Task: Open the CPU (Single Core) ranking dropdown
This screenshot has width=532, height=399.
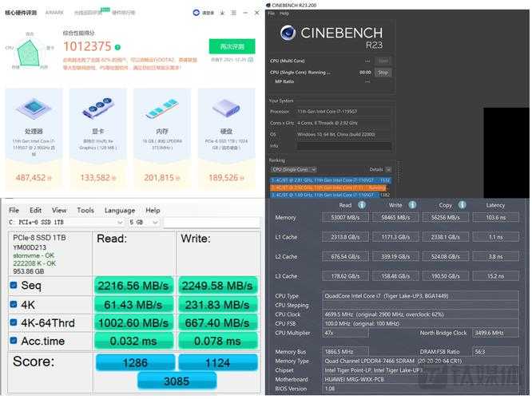Action: [294, 169]
